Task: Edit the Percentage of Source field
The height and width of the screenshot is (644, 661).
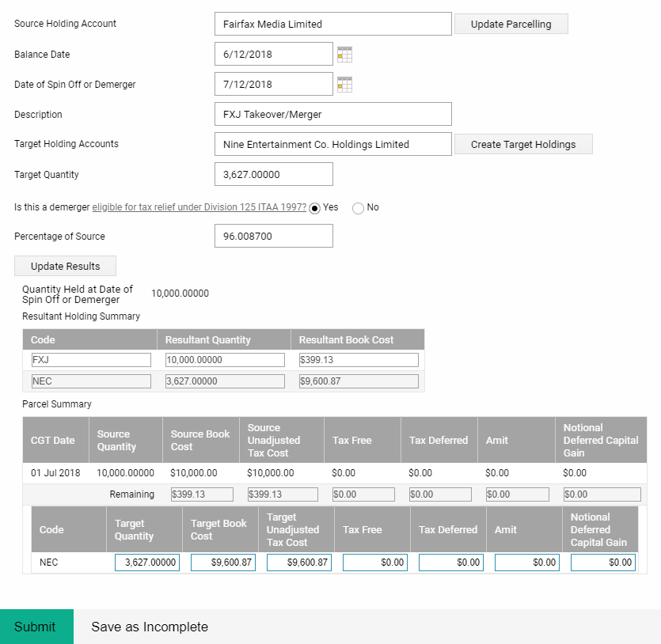Action: click(274, 236)
